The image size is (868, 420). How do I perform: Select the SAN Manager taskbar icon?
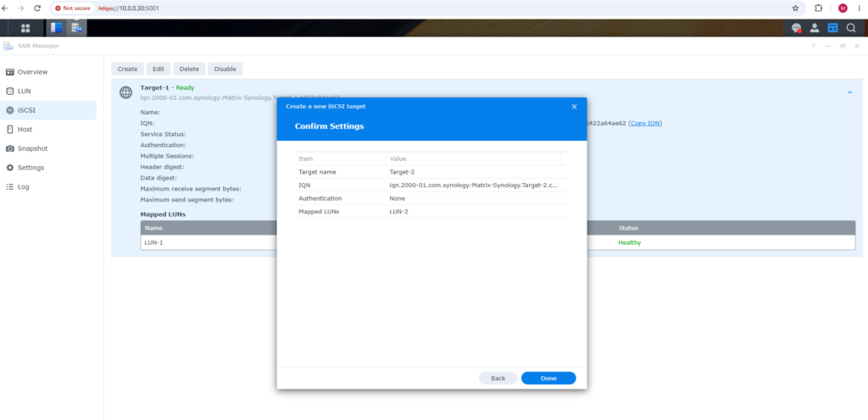77,28
